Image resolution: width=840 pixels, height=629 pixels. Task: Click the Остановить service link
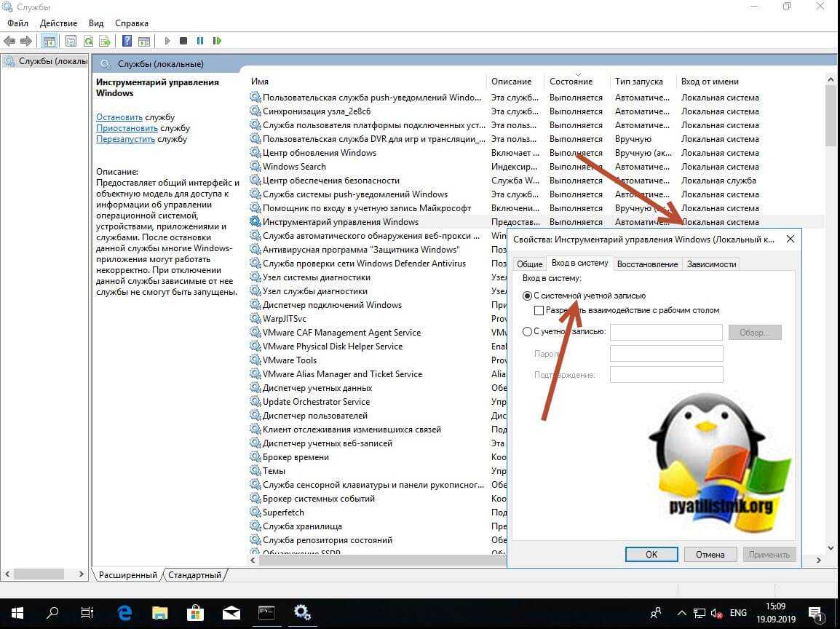coord(119,116)
